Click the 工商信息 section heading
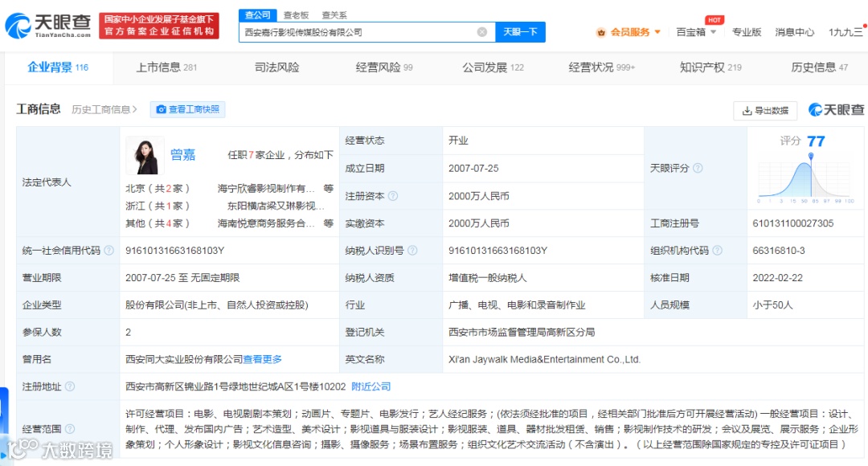 (x=39, y=109)
